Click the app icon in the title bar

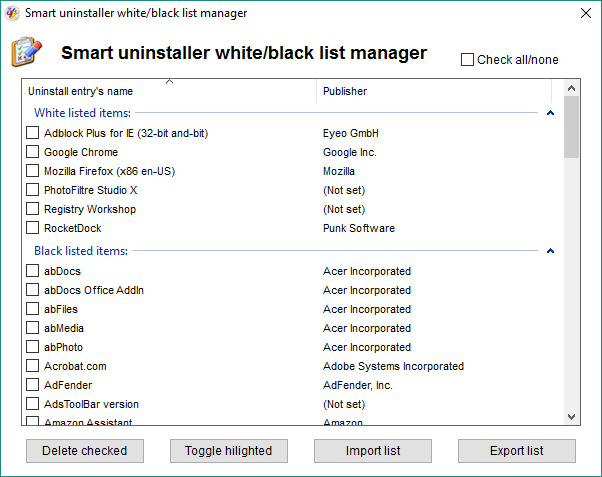[x=12, y=13]
